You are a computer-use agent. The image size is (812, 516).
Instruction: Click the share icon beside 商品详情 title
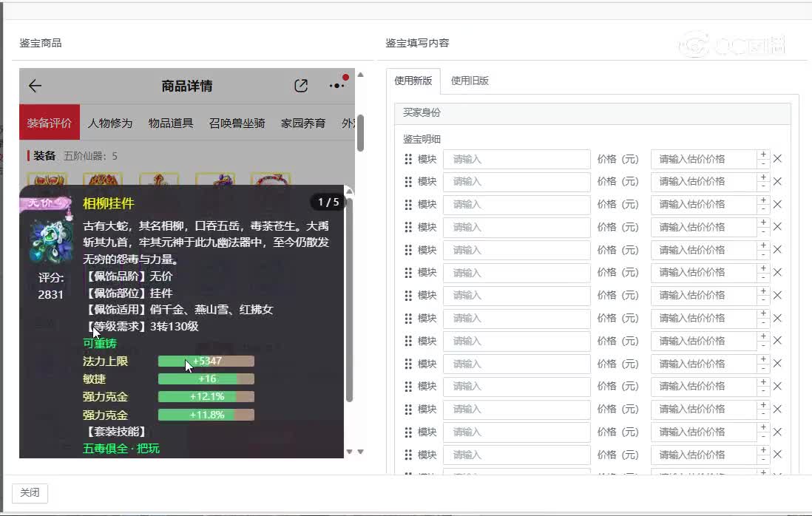(301, 86)
